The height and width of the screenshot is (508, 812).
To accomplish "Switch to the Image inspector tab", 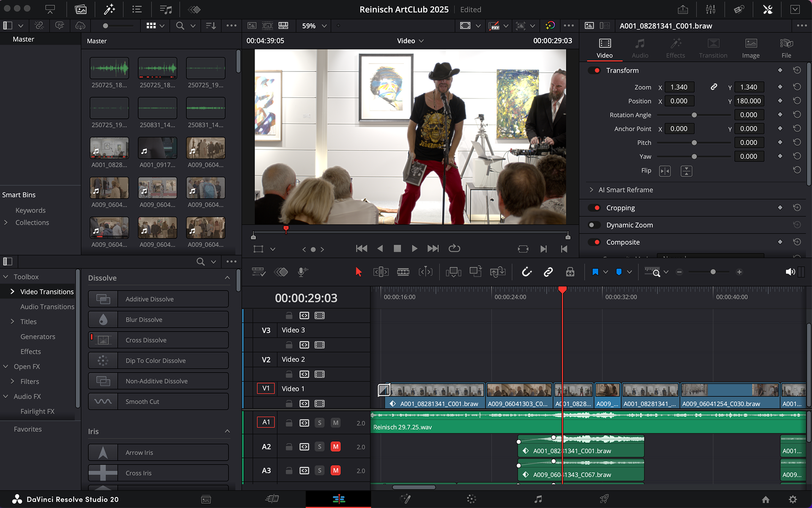I will point(751,48).
